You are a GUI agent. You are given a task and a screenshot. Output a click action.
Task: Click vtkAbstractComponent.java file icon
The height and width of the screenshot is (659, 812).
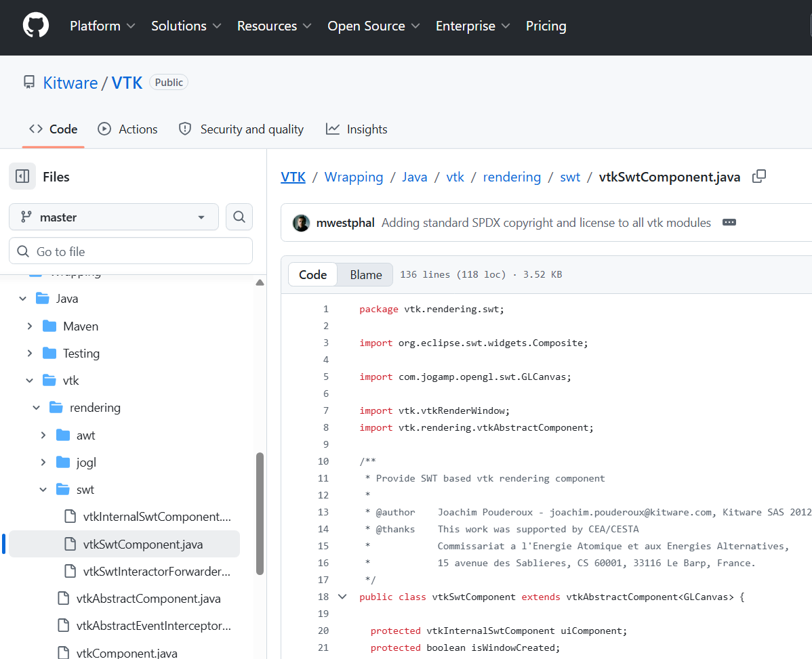[x=64, y=599]
